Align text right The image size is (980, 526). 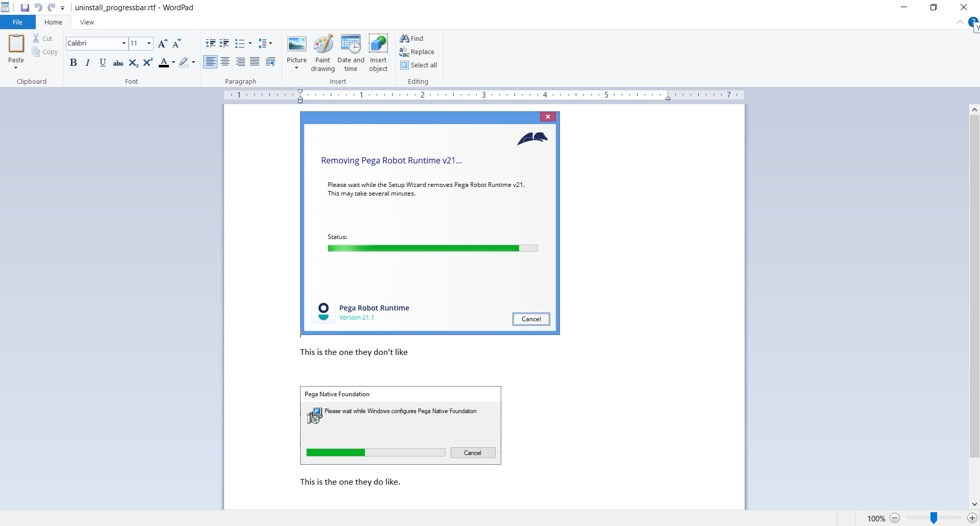(240, 62)
